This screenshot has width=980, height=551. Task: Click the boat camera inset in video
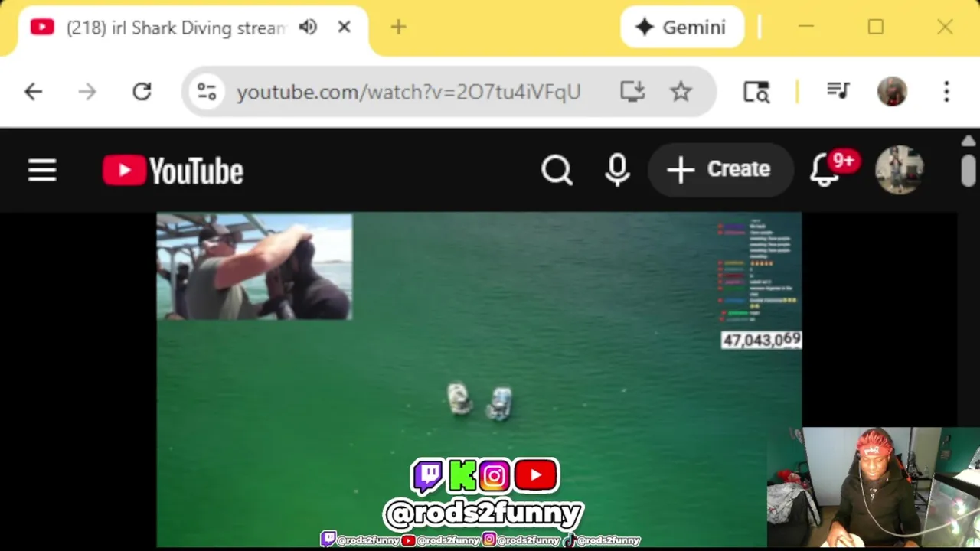click(254, 266)
